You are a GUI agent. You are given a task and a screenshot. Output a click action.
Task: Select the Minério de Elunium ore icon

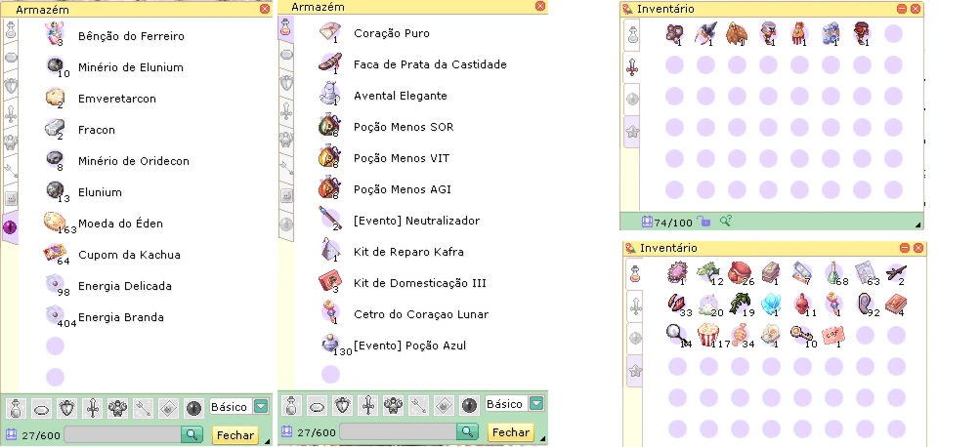pyautogui.click(x=55, y=65)
